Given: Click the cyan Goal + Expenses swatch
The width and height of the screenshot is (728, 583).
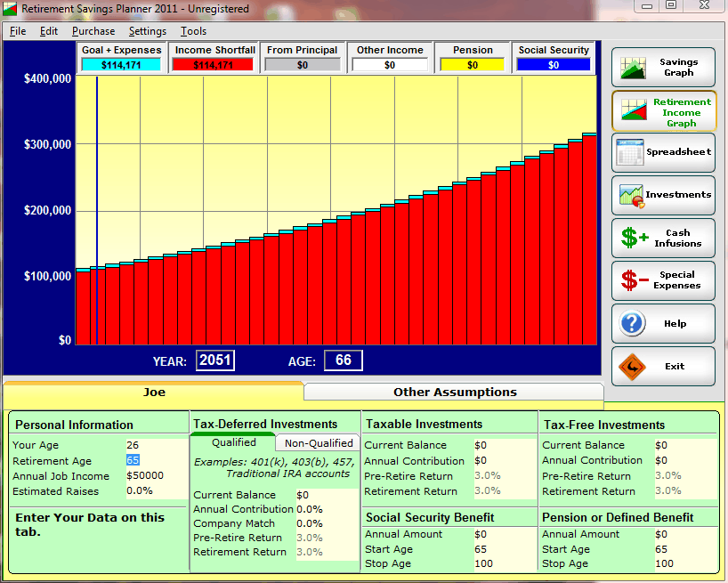Looking at the screenshot, I should (121, 65).
